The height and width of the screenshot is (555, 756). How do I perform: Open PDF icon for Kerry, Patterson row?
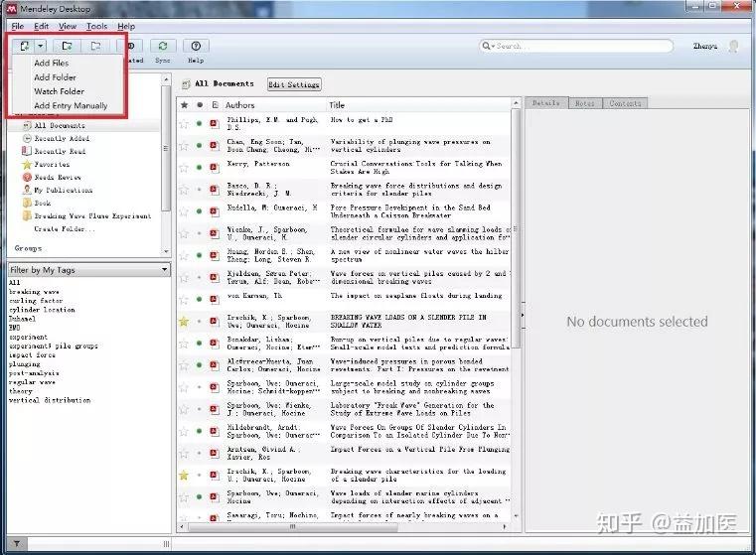tap(214, 168)
